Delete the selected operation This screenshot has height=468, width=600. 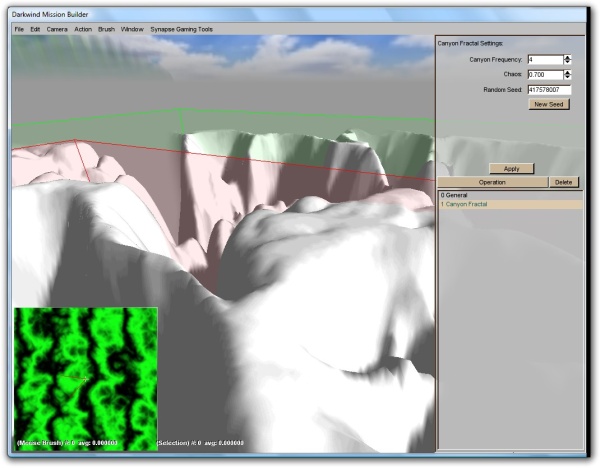pos(564,183)
